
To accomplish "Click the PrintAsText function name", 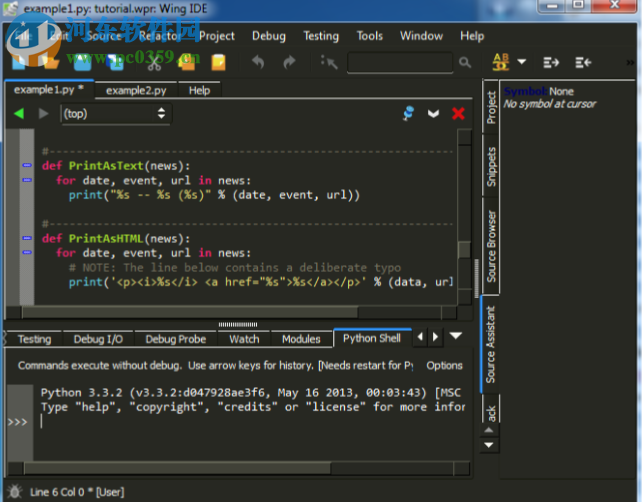I will [x=106, y=165].
